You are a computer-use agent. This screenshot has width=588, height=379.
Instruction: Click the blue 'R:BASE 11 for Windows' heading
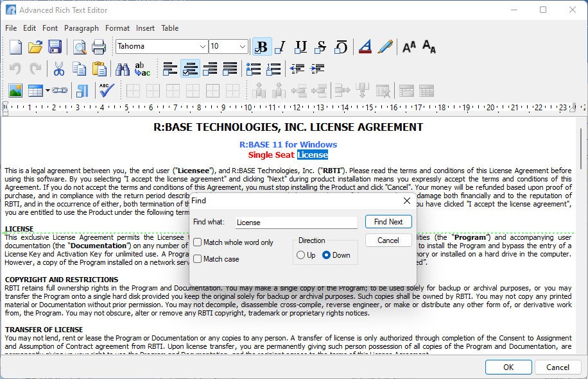(288, 144)
